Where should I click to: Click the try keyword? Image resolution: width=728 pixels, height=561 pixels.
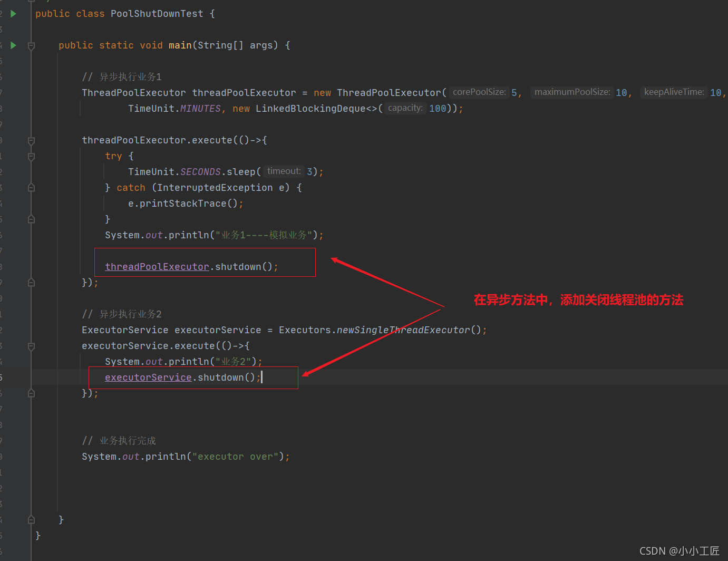(x=113, y=156)
